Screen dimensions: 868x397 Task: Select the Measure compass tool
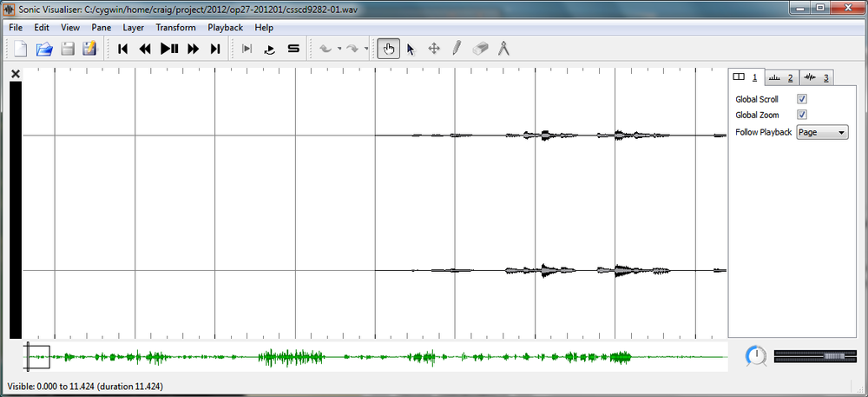pos(503,49)
